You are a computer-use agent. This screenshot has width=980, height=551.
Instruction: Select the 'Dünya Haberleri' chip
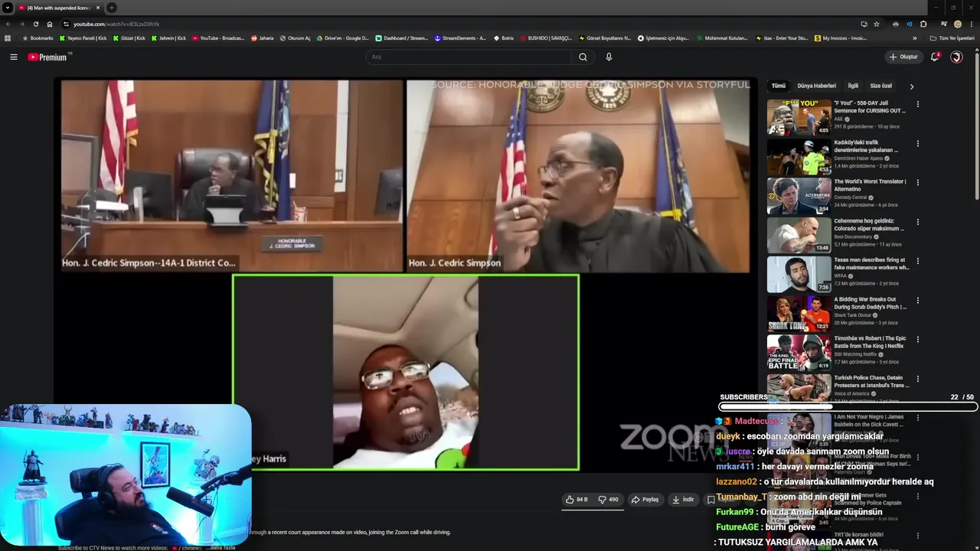816,86
